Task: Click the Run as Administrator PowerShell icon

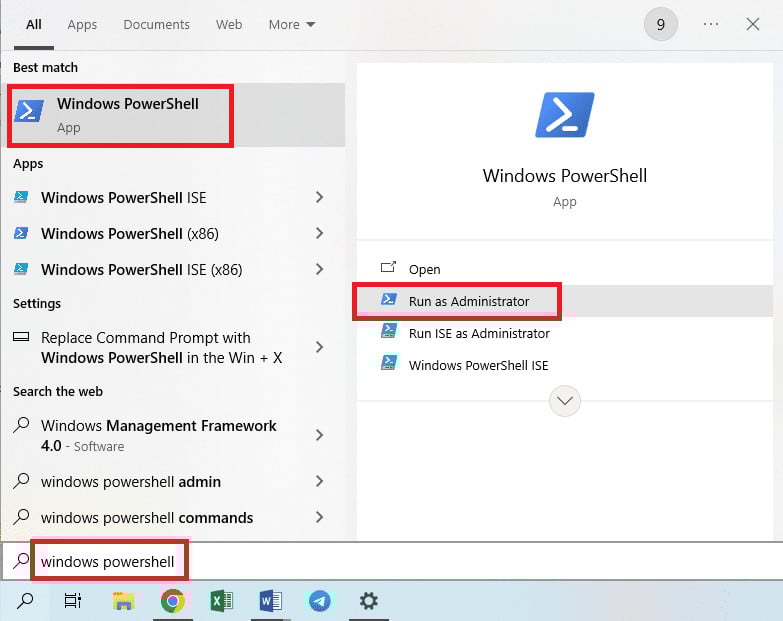Action: [389, 299]
